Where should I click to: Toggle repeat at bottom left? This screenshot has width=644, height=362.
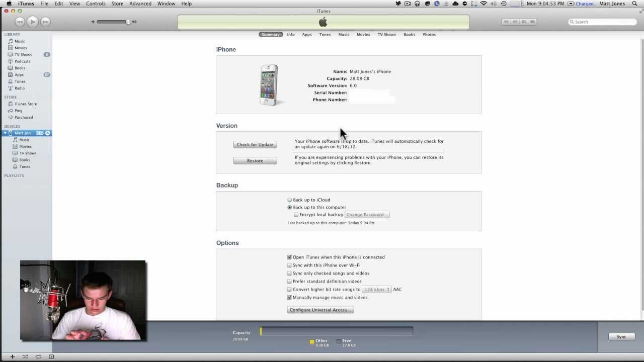[x=38, y=356]
